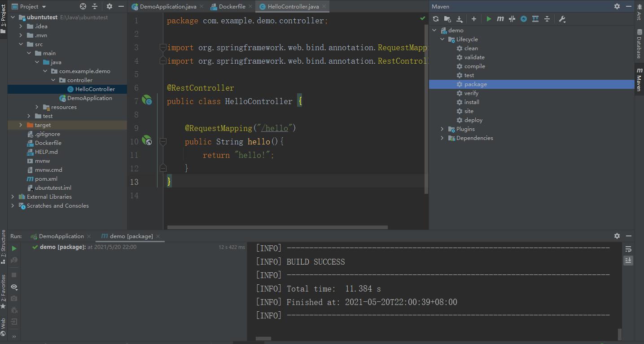644x344 pixels.
Task: Open Maven panel gear options
Action: coord(617,6)
